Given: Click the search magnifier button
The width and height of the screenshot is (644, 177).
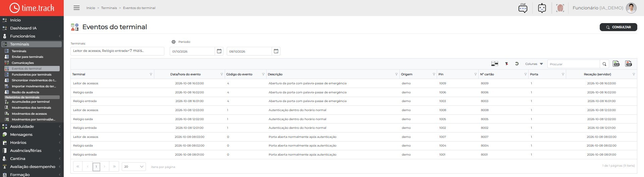Looking at the screenshot, I should point(604,64).
